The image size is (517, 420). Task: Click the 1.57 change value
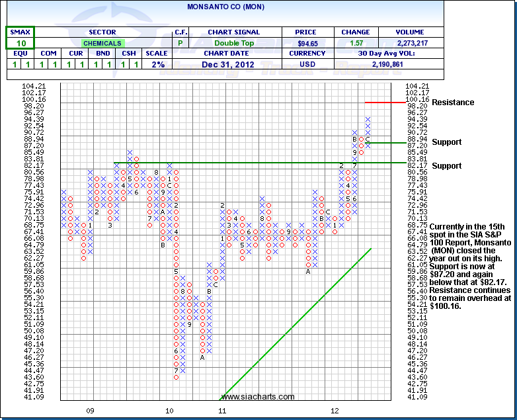tap(355, 43)
